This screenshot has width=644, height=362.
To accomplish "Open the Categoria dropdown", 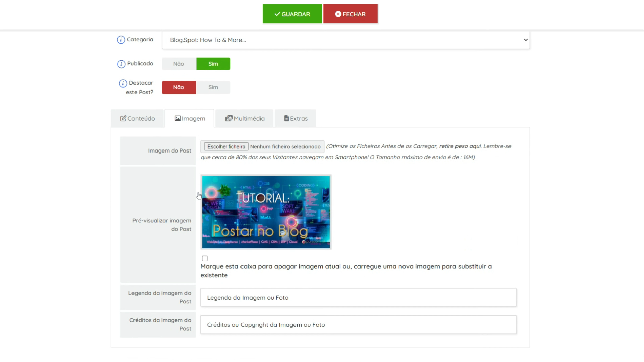I will coord(345,40).
